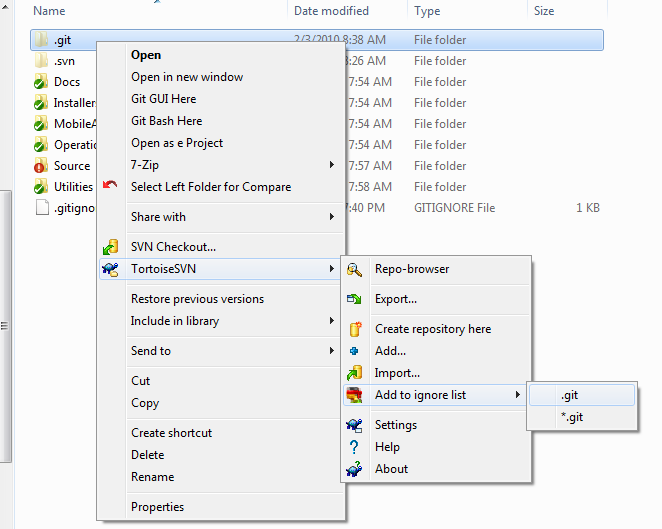The image size is (662, 529).
Task: Sort by the Date modified column header
Action: tap(348, 11)
